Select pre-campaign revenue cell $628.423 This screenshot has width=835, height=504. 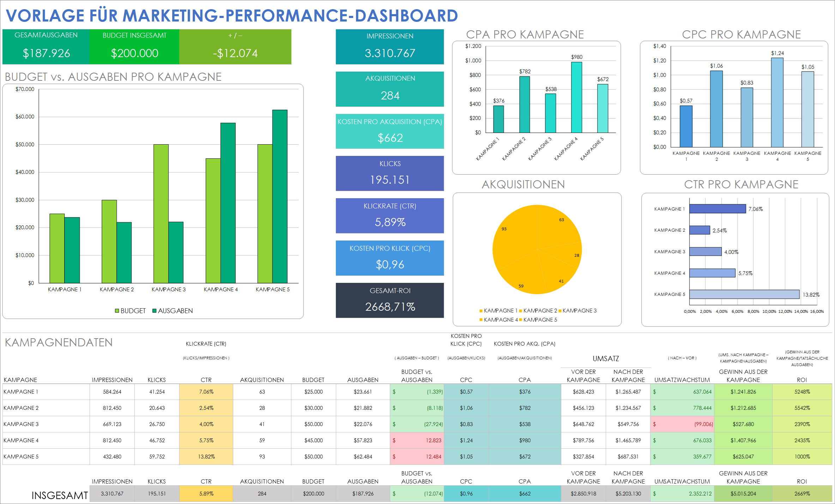coord(583,392)
